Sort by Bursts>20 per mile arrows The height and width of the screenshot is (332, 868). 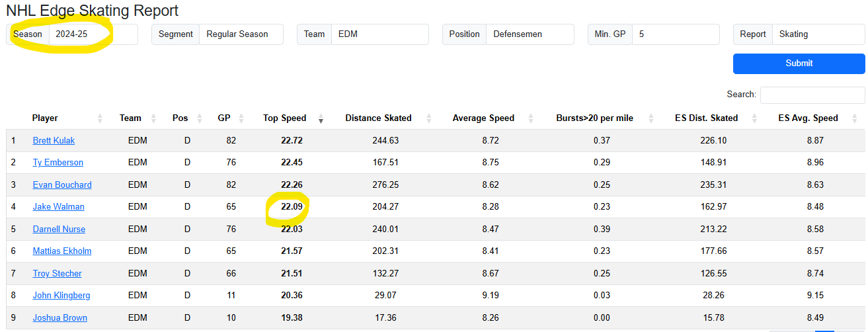pos(651,118)
